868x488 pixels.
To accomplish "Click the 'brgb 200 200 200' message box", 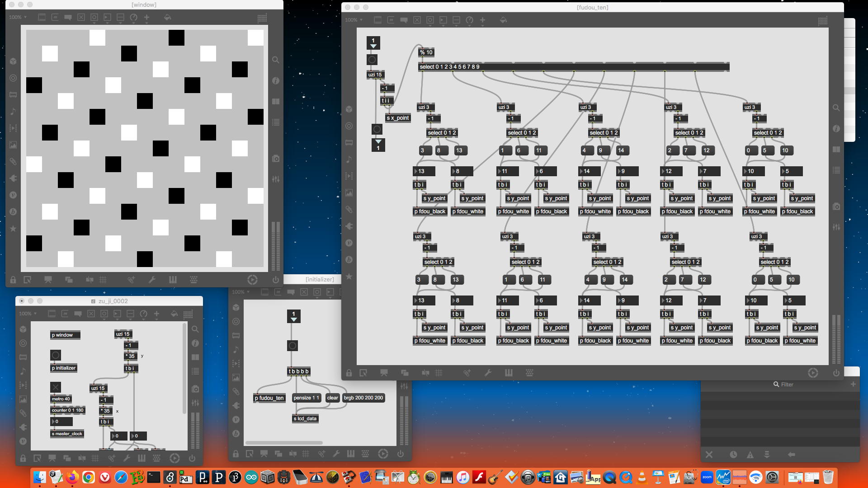I will pyautogui.click(x=363, y=398).
